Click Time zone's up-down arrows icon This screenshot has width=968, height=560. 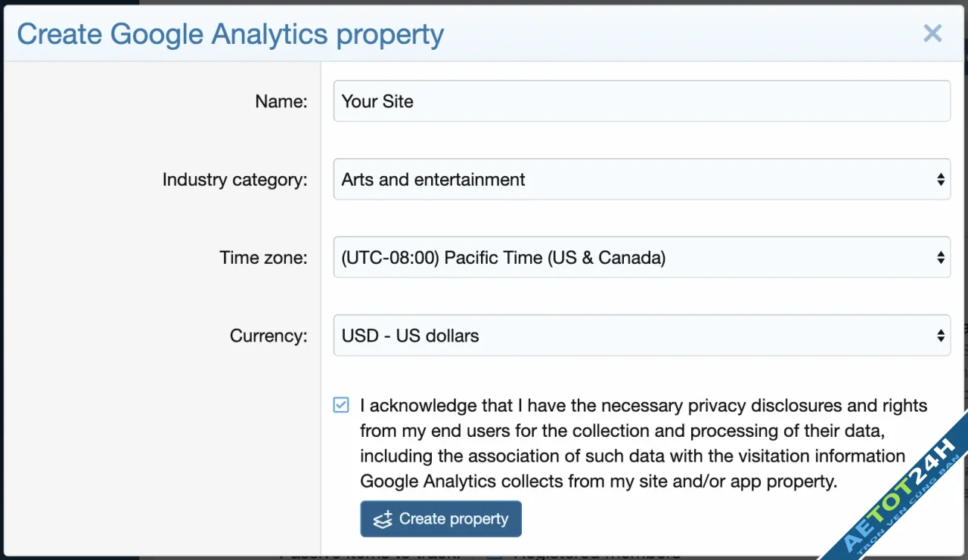tap(941, 256)
